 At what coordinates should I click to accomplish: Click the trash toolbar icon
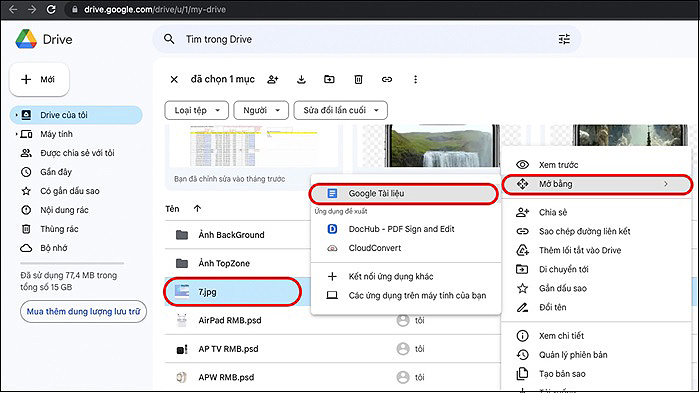click(x=358, y=79)
